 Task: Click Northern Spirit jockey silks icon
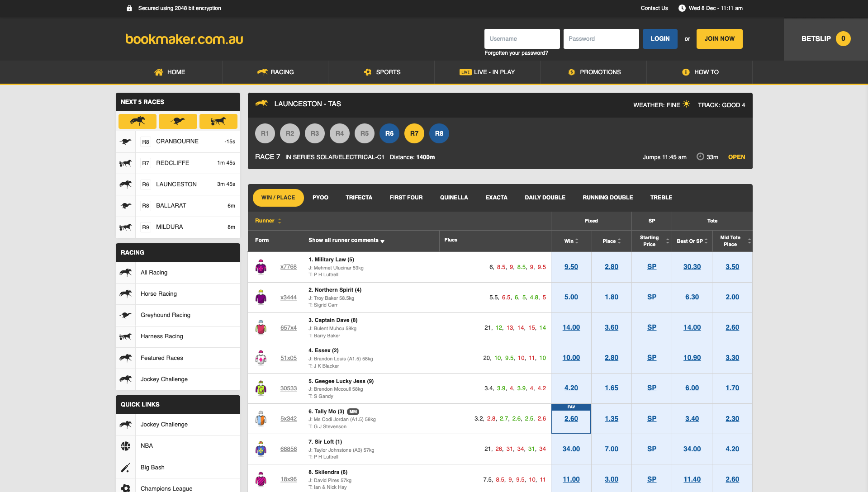261,297
